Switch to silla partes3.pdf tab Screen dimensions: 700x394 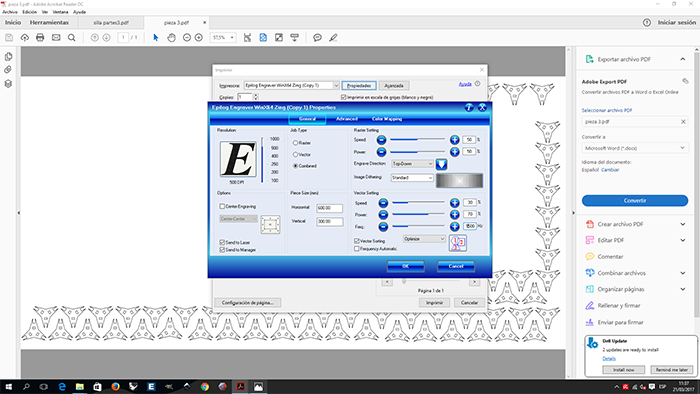111,22
